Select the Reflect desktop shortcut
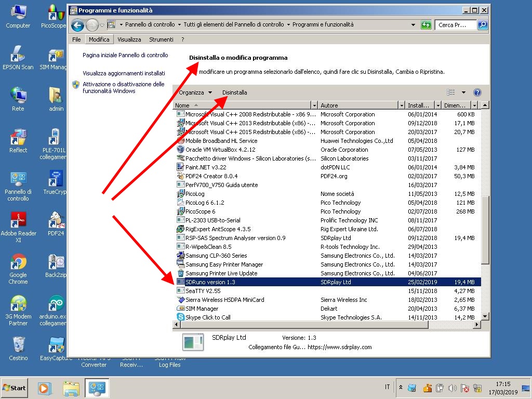 tap(18, 141)
